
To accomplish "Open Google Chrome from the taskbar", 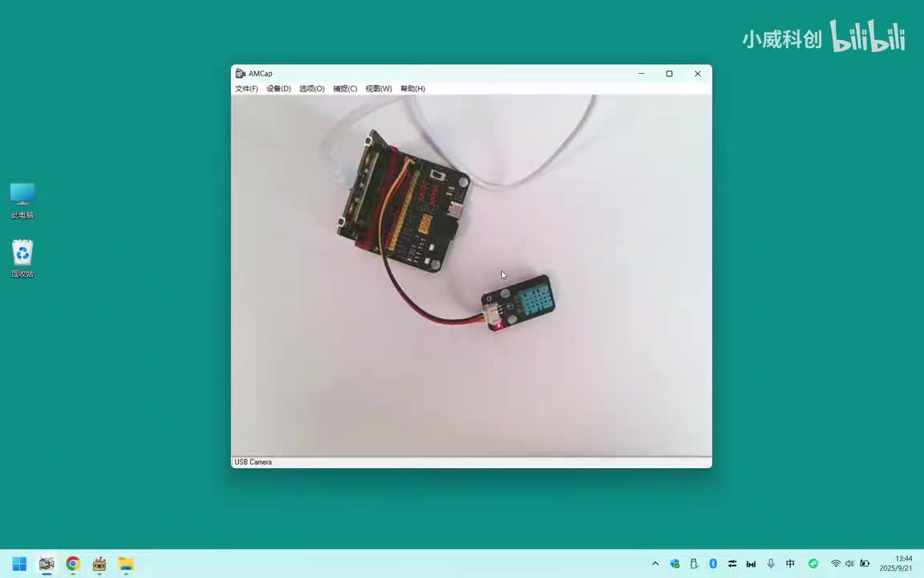I will click(x=73, y=564).
